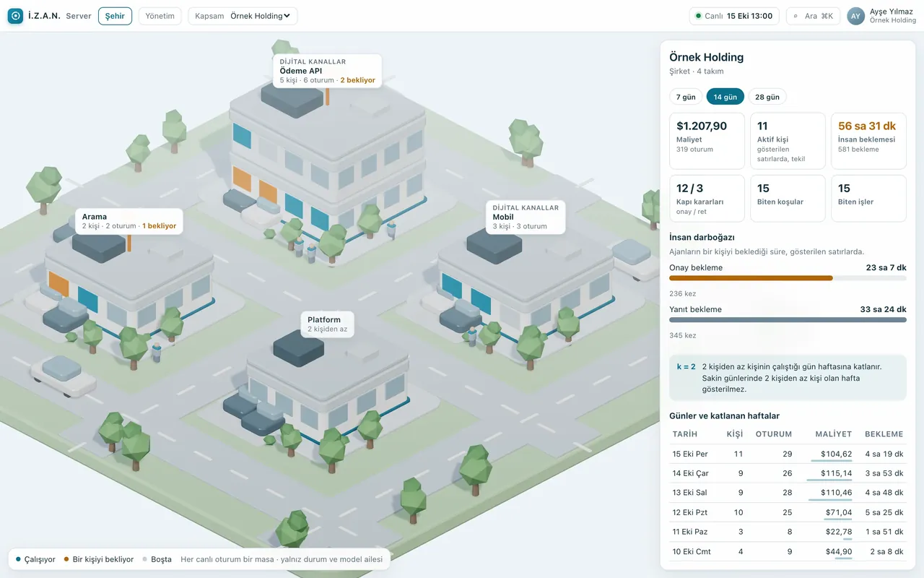Select the 13 Eki Sal row
The height and width of the screenshot is (578, 924).
pos(788,493)
